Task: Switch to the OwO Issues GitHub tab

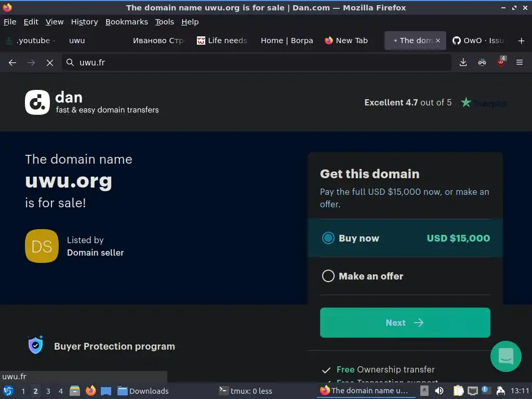Action: click(x=478, y=41)
